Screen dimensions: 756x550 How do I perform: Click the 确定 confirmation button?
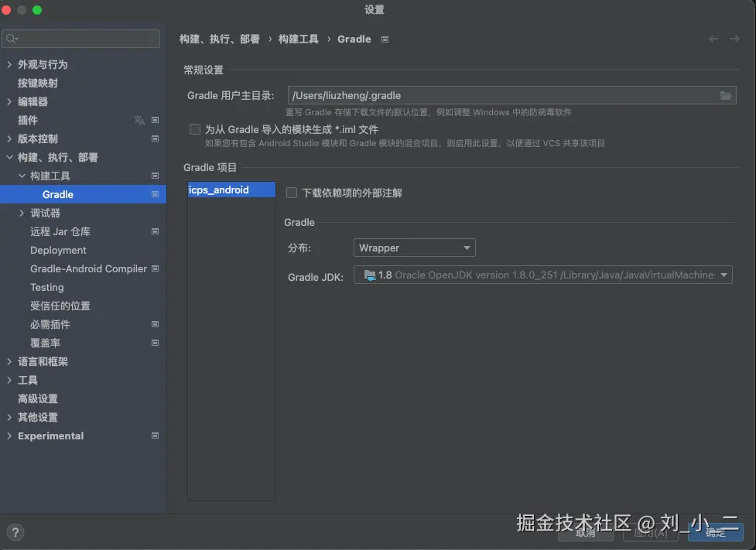[715, 533]
